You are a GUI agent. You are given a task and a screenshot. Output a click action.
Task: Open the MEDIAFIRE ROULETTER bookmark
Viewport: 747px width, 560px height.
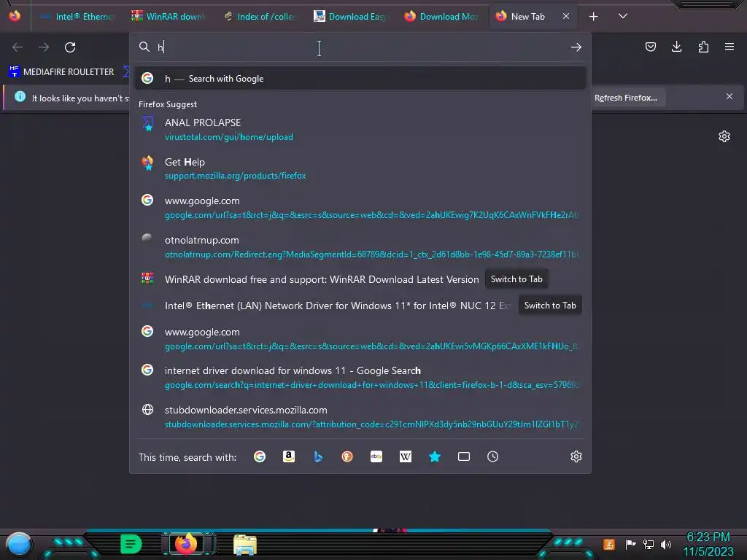(x=61, y=72)
